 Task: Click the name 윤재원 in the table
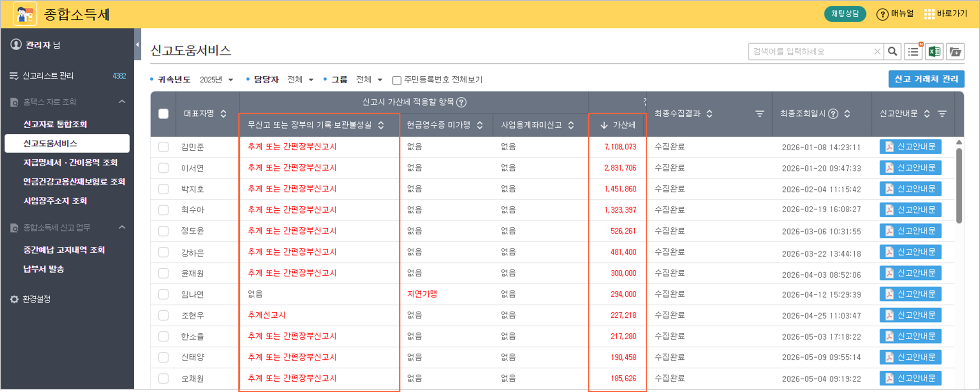(x=192, y=273)
